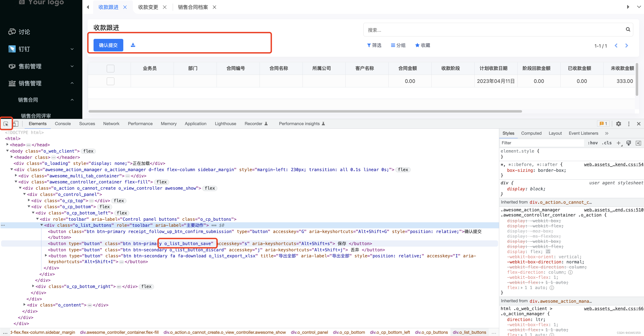Toggle the device toolbar icon
Screen dimensions: 644x336
click(16, 124)
